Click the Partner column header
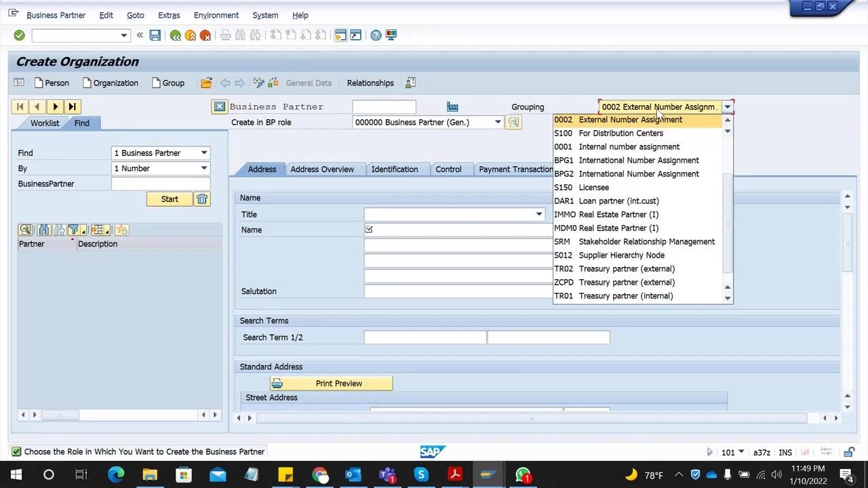868x488 pixels. 47,244
